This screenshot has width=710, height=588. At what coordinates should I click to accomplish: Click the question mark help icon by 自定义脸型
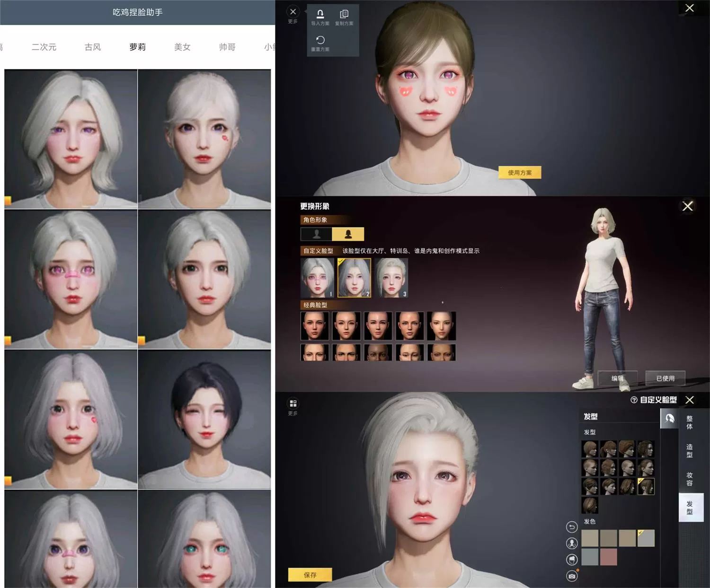click(x=634, y=400)
